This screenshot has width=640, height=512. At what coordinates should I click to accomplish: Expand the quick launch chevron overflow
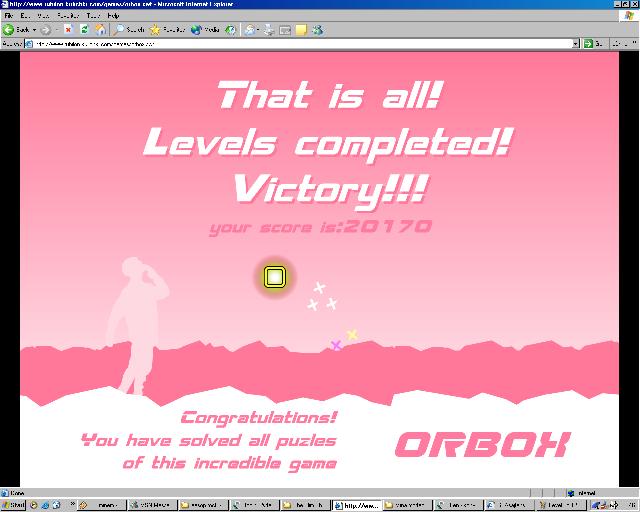pyautogui.click(x=73, y=504)
